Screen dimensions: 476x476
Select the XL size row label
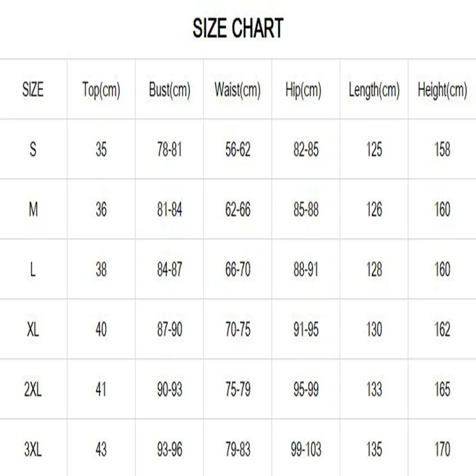coord(33,329)
